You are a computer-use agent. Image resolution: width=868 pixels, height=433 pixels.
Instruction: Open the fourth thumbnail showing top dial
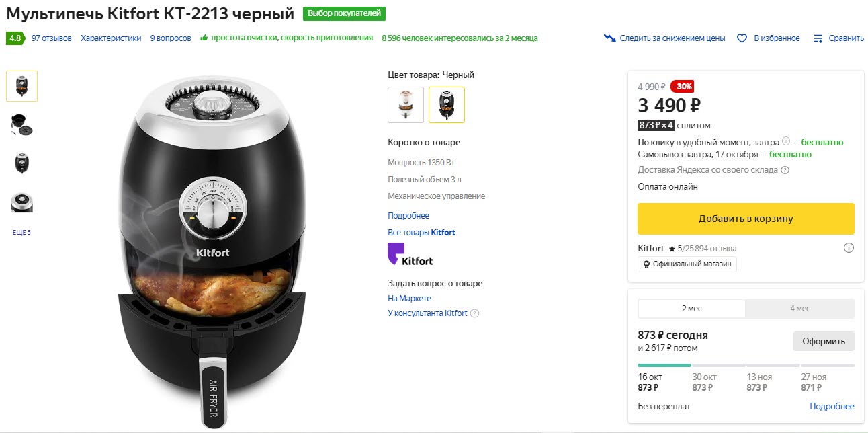coord(21,202)
